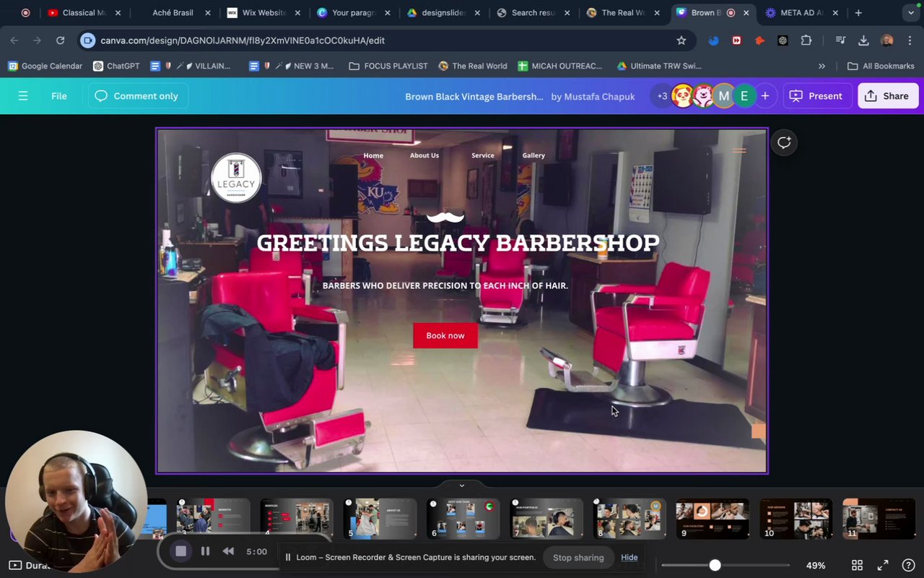This screenshot has height=578, width=924.
Task: Switch to the Your paragraph tab
Action: click(x=354, y=12)
